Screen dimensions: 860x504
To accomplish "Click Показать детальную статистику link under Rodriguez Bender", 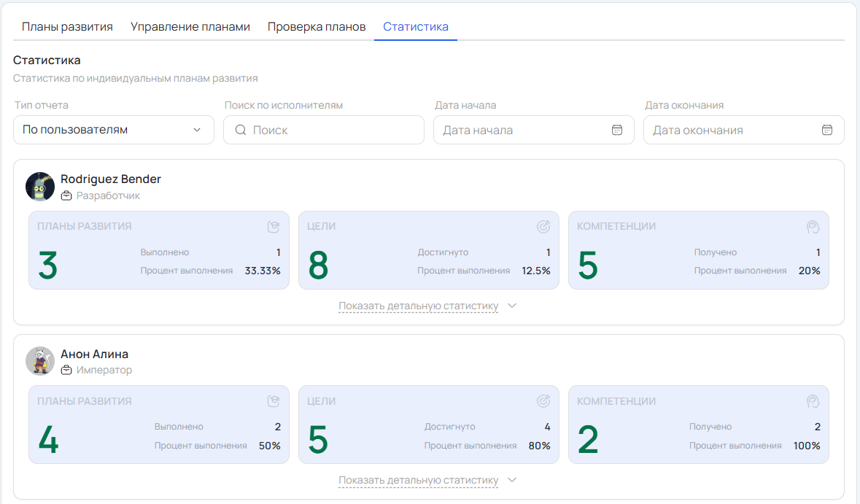I will coord(418,306).
